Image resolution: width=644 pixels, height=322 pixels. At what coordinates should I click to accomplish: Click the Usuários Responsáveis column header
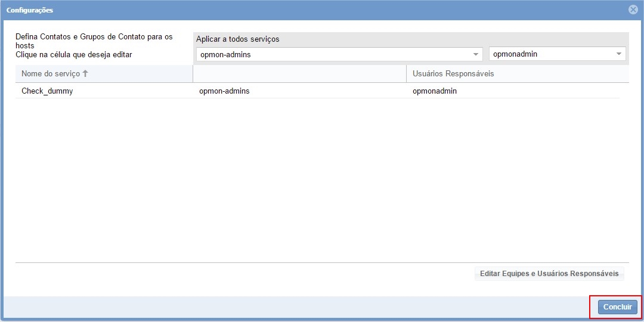[x=453, y=74]
